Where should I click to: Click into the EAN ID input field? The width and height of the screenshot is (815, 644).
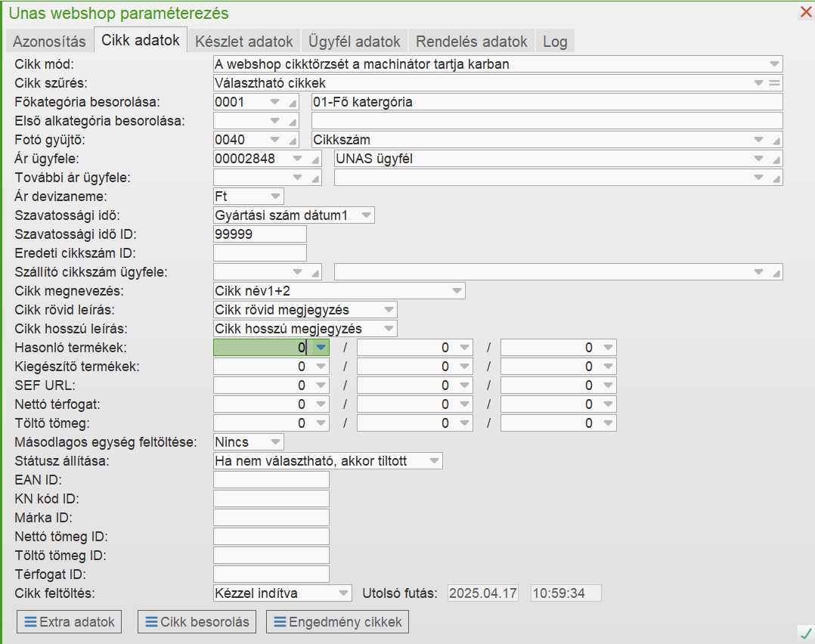click(271, 480)
